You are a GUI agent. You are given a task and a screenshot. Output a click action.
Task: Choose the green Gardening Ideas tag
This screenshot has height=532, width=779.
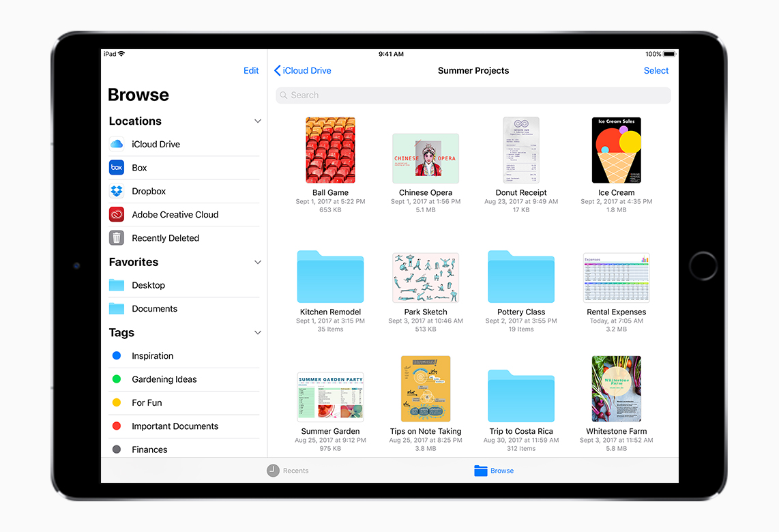point(164,379)
